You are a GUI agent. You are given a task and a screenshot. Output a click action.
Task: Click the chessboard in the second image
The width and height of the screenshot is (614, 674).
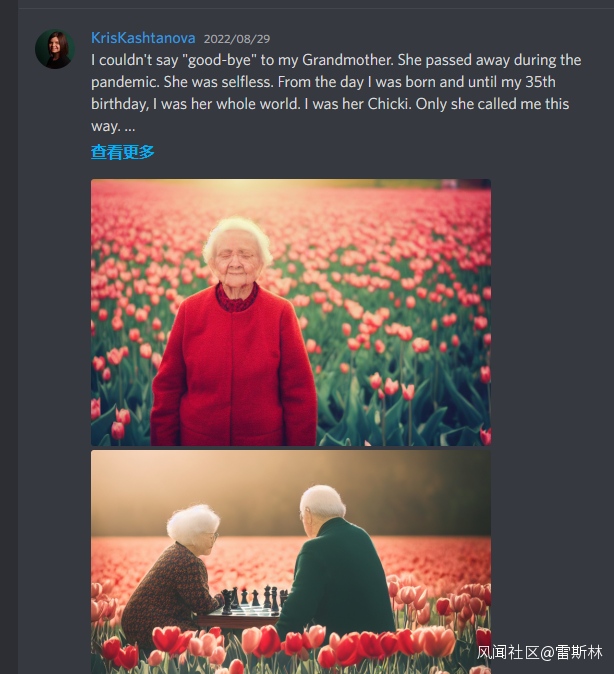pyautogui.click(x=246, y=608)
